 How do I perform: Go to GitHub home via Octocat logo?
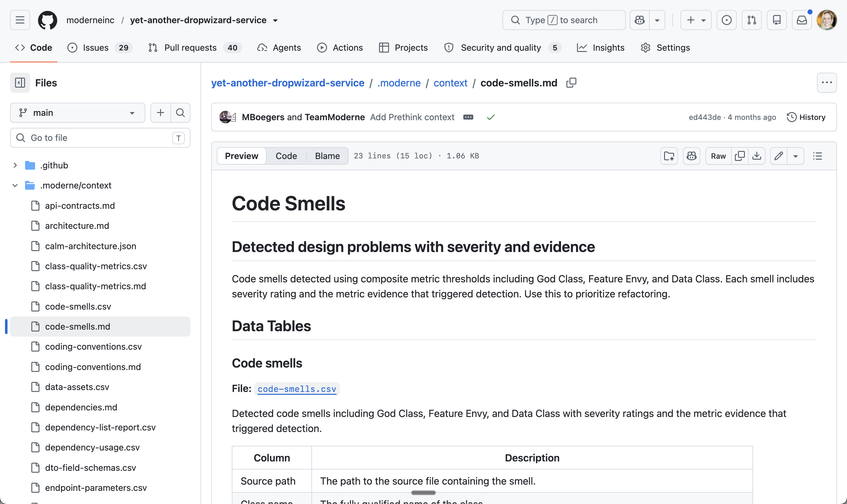[48, 20]
